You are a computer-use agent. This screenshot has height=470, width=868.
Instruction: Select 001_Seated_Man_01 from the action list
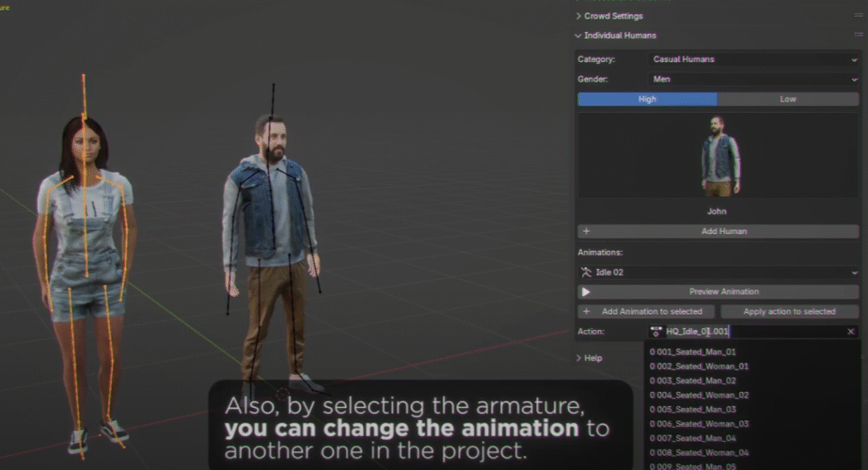[693, 351]
